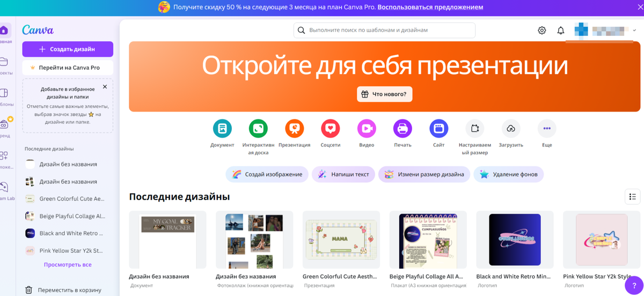
Task: Open second sidebar item Дизайн без названия
Action: [x=68, y=181]
